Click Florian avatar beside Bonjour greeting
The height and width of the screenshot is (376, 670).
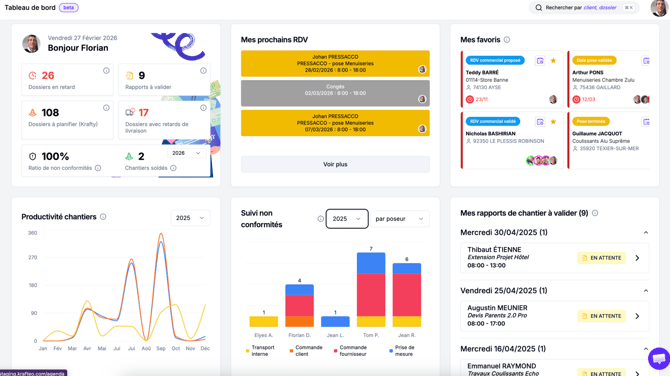[x=31, y=44]
